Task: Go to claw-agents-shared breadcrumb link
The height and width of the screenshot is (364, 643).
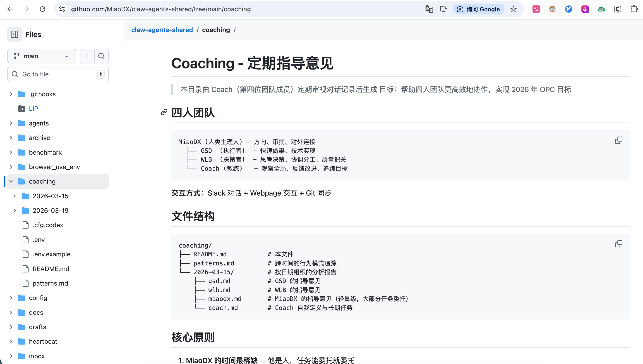Action: click(162, 30)
